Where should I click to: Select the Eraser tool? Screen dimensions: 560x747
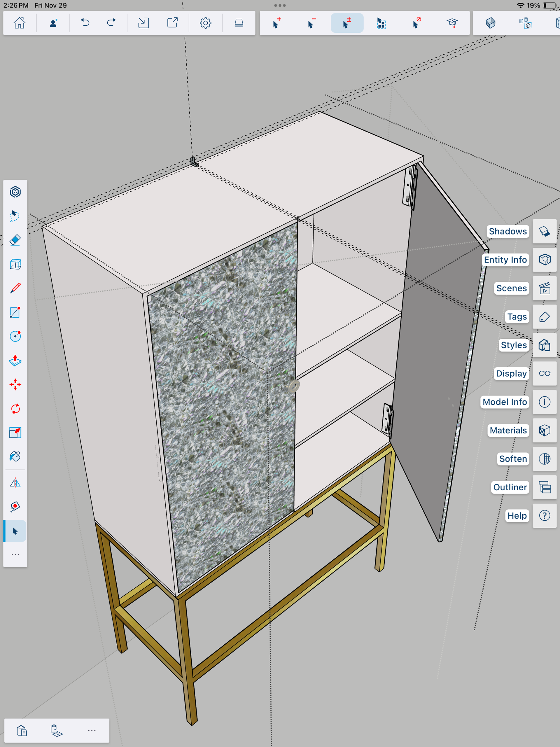tap(15, 240)
